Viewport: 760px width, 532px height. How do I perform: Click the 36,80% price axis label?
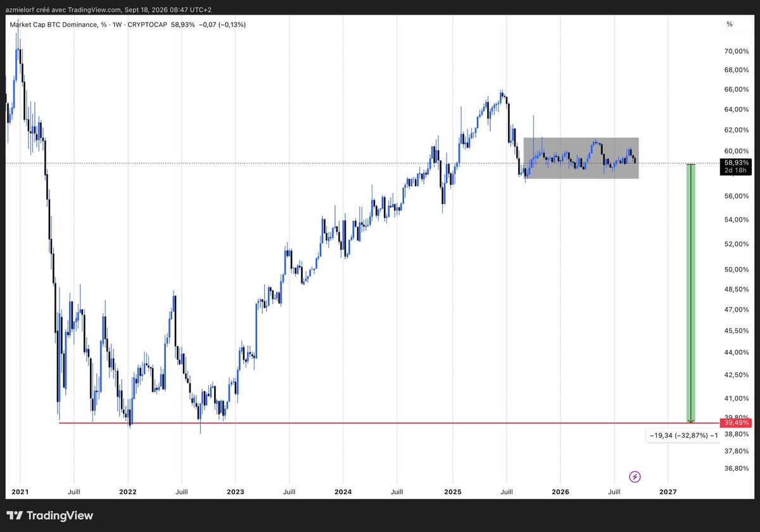(x=737, y=469)
